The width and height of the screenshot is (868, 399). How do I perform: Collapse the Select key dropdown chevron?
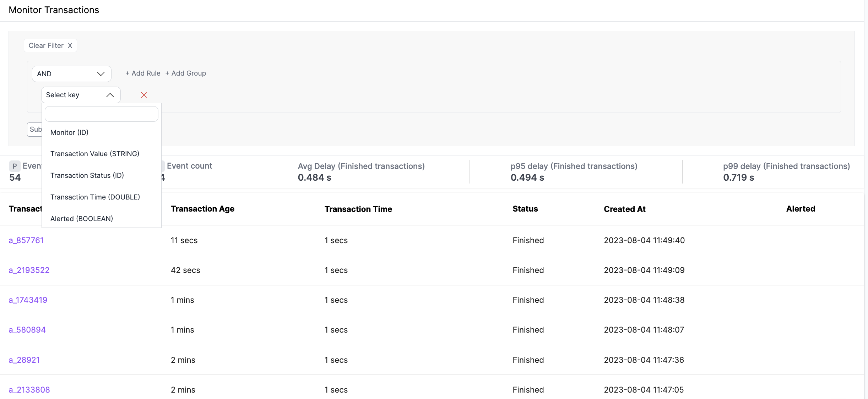coord(110,95)
